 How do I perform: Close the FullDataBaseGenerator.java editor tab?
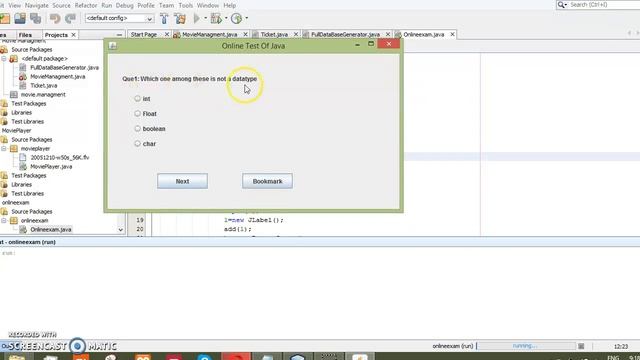pyautogui.click(x=388, y=35)
